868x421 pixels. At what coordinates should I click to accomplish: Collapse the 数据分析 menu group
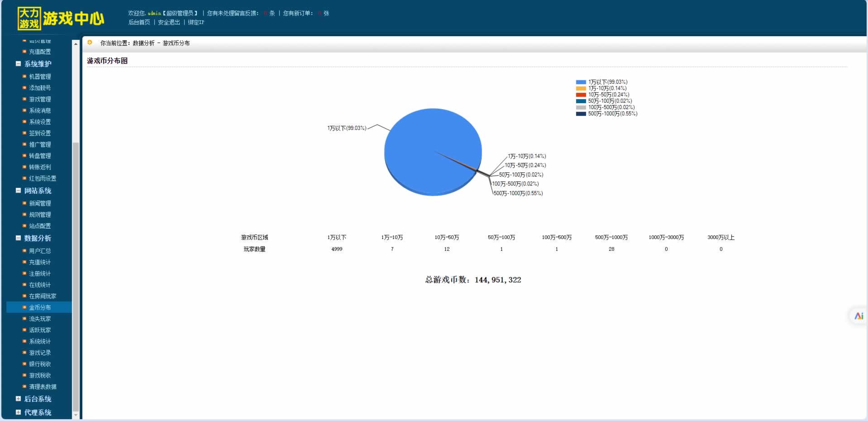tap(19, 238)
